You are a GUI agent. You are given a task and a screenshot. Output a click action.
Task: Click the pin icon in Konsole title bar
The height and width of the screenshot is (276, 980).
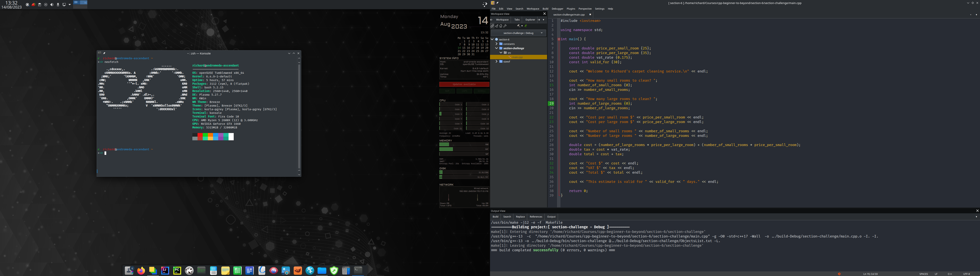(x=104, y=53)
